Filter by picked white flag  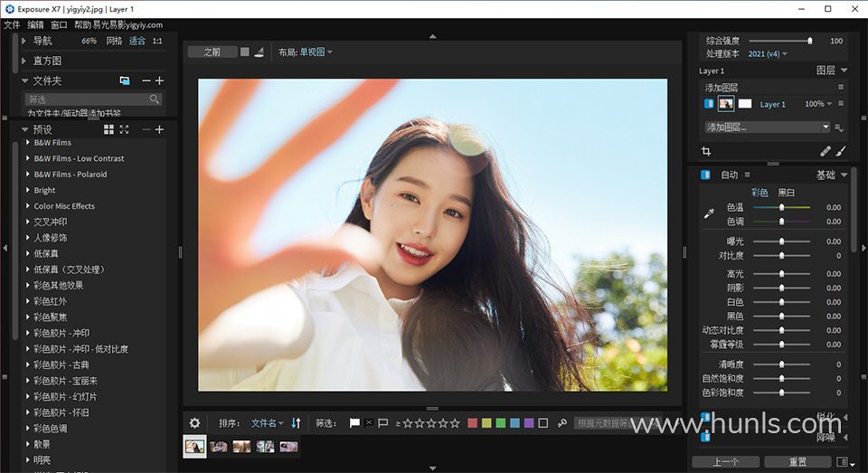coord(354,423)
